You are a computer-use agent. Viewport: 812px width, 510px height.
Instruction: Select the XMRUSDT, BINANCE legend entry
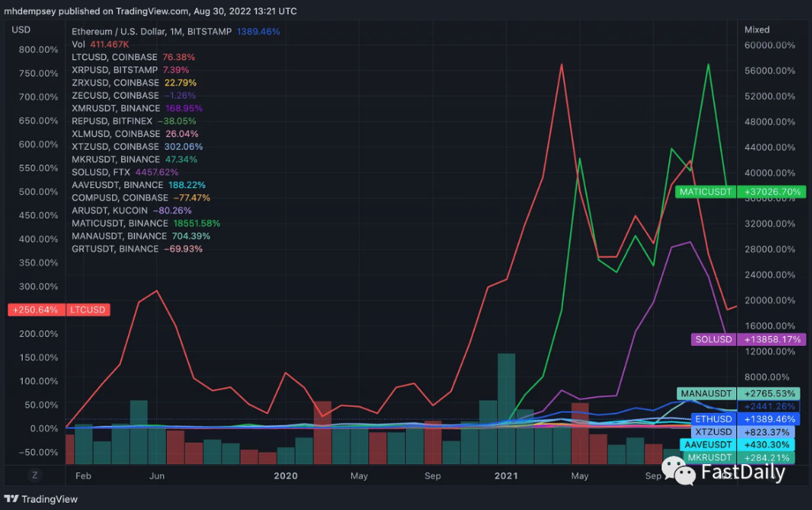point(137,108)
